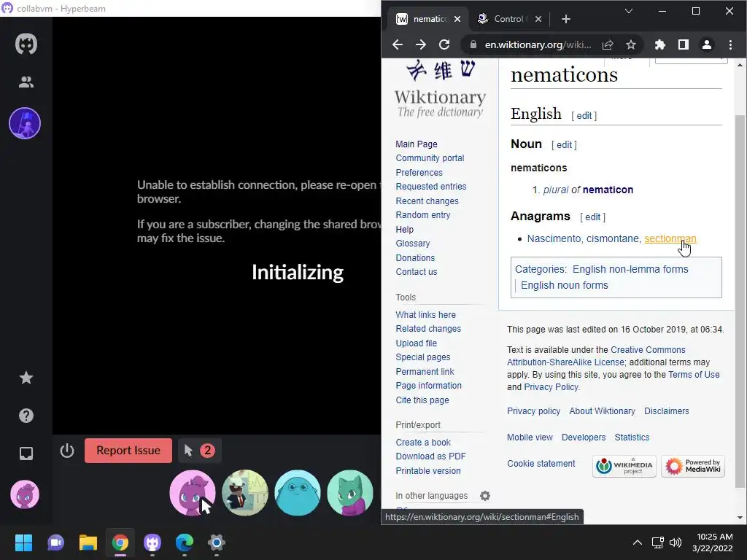
Task: Open the side panel icon in Chrome
Action: tap(683, 44)
